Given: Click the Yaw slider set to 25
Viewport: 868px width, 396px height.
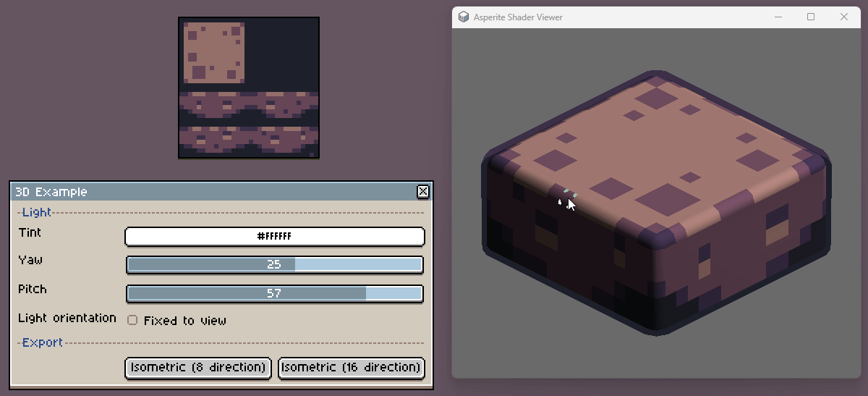Looking at the screenshot, I should [274, 265].
